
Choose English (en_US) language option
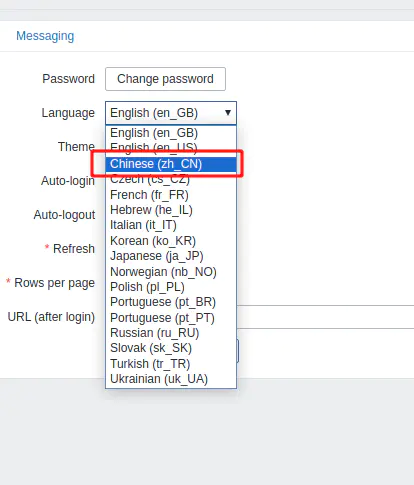171,148
